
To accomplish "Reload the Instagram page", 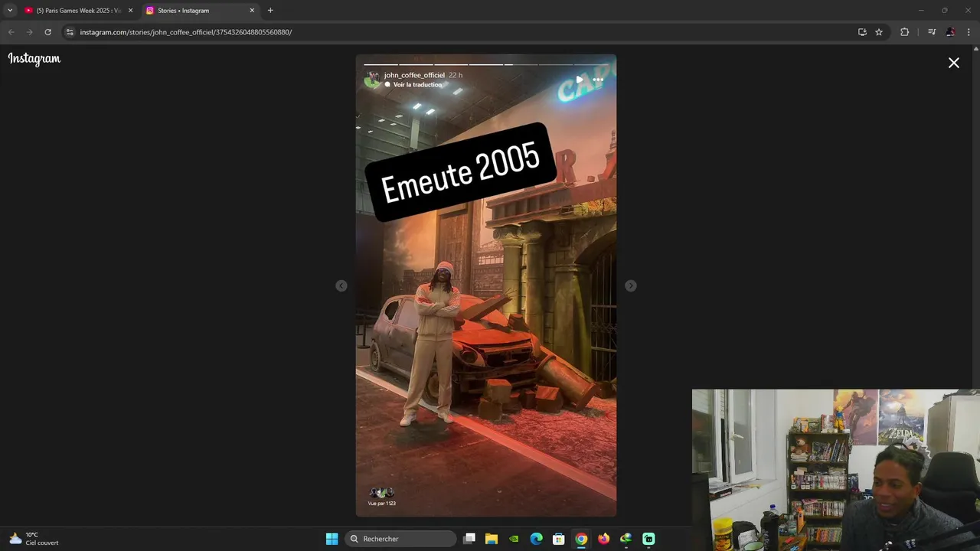I will click(x=47, y=32).
